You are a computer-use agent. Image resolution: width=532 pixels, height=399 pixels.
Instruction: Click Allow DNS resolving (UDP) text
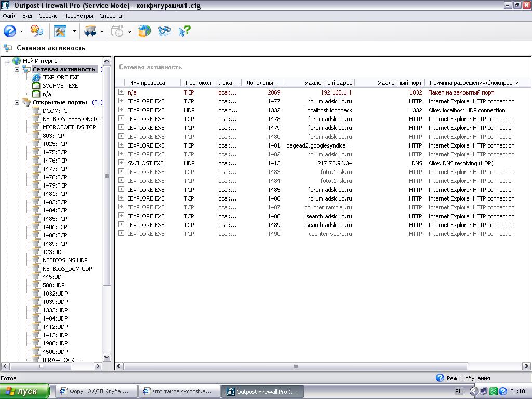click(460, 163)
